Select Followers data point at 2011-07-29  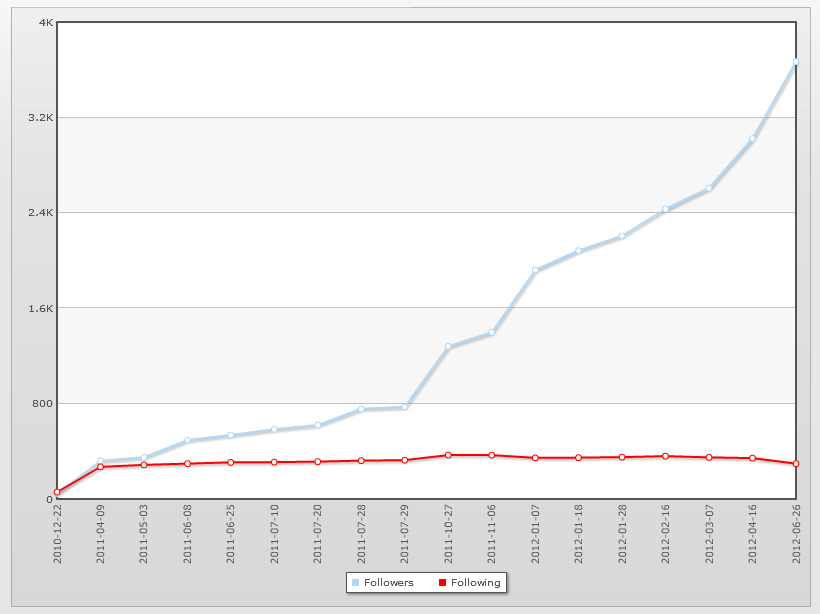pyautogui.click(x=405, y=407)
